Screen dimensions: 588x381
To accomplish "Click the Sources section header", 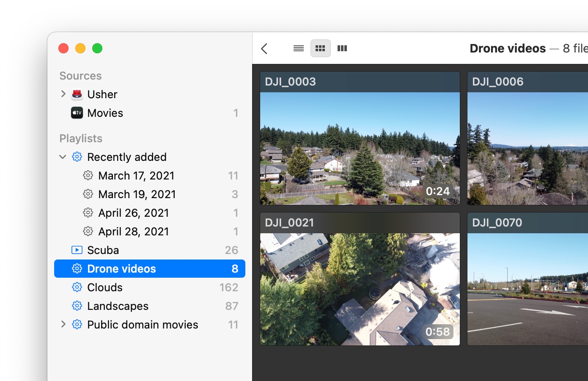I will [80, 76].
